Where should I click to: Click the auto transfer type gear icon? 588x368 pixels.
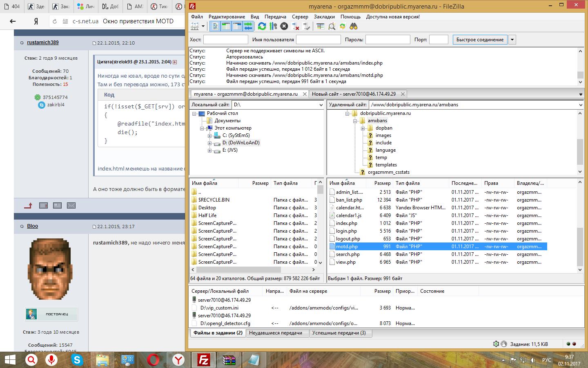496,344
